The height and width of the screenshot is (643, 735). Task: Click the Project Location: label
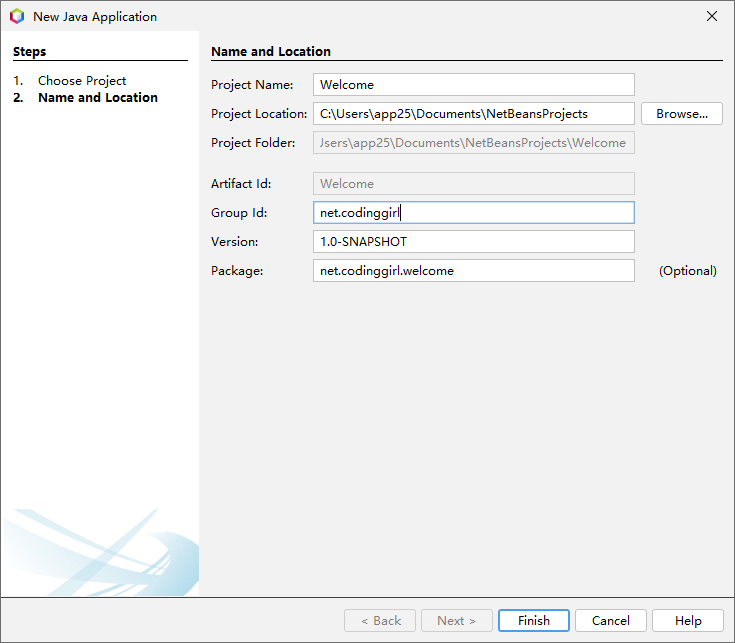(x=259, y=114)
